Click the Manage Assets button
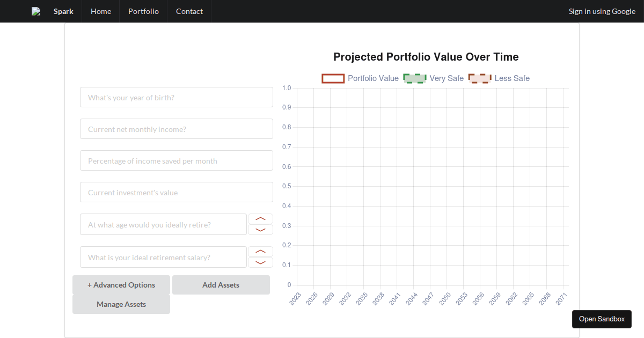The height and width of the screenshot is (338, 644). 121,304
